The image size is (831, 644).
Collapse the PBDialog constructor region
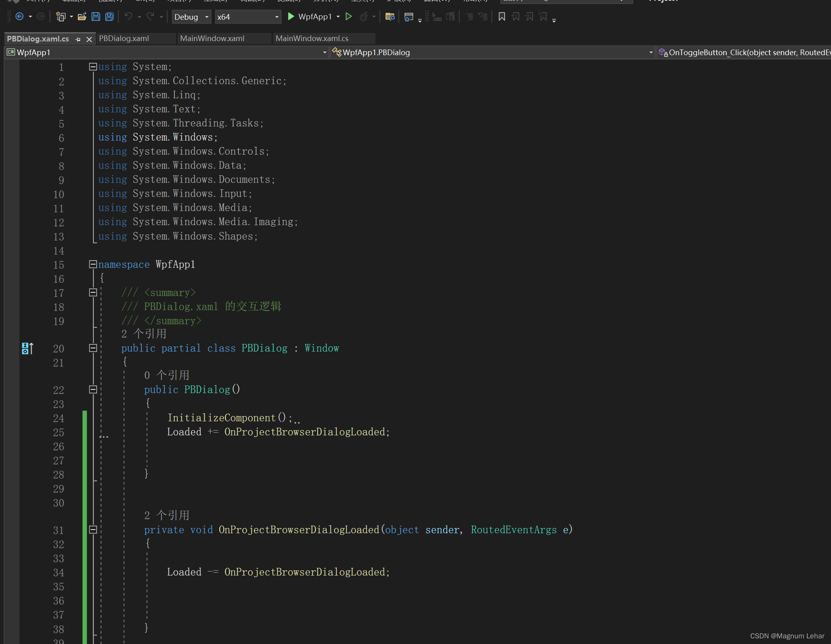coord(92,389)
